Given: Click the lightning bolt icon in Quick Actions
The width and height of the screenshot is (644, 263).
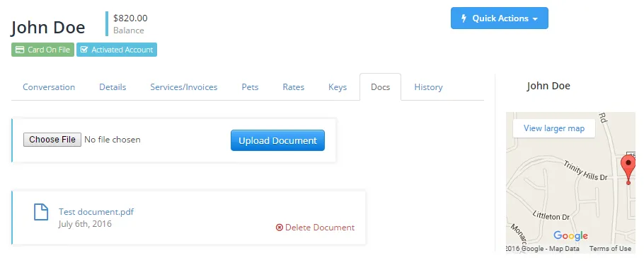Looking at the screenshot, I should 464,18.
